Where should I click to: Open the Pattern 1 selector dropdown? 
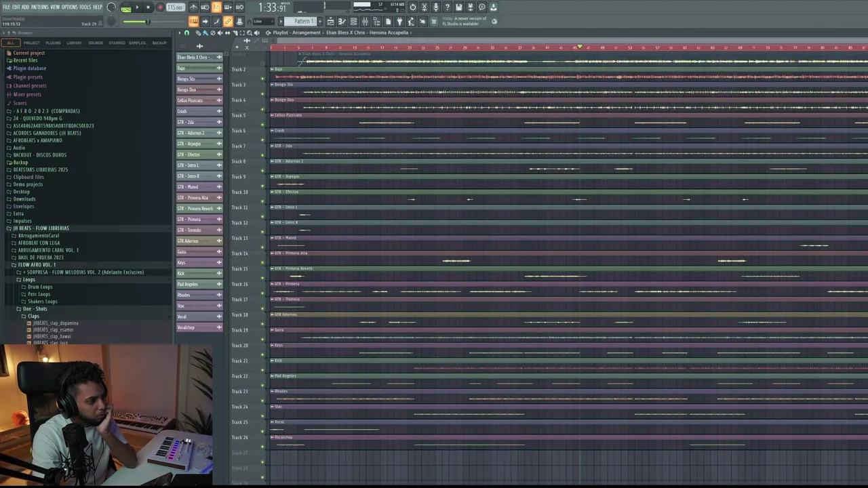point(302,21)
